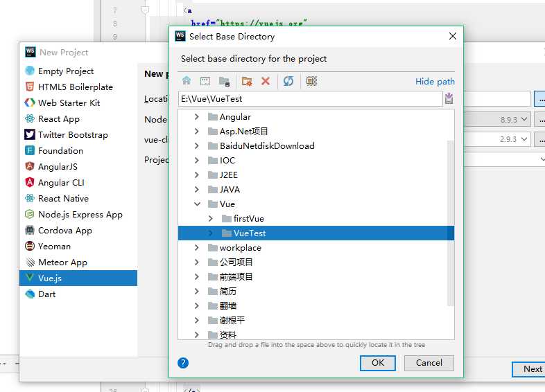Expand the firstVue folder
545x392 pixels.
pyautogui.click(x=211, y=219)
